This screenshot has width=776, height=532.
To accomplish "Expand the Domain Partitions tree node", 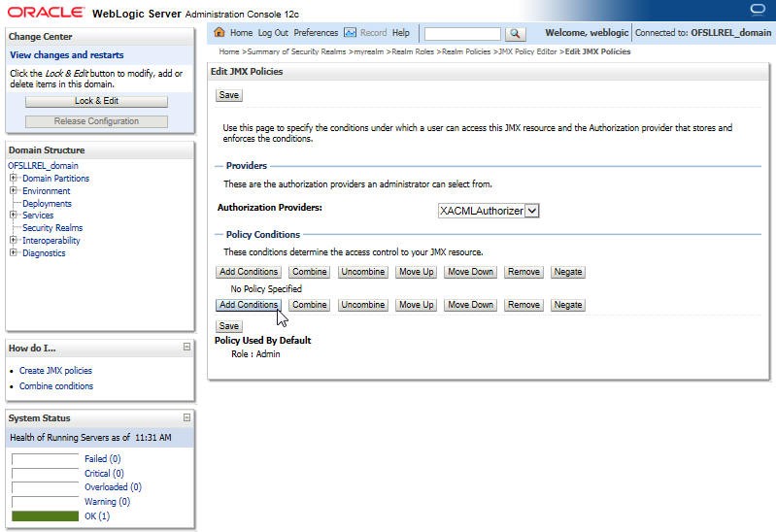I will tap(14, 178).
